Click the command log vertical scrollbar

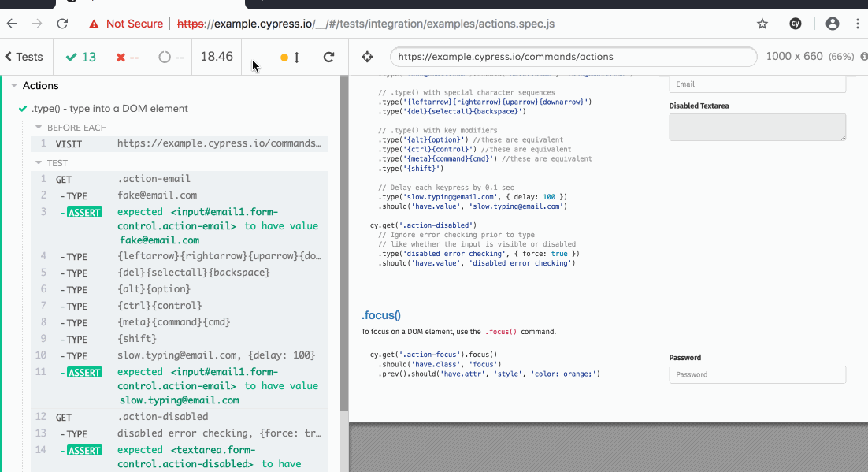click(344, 243)
